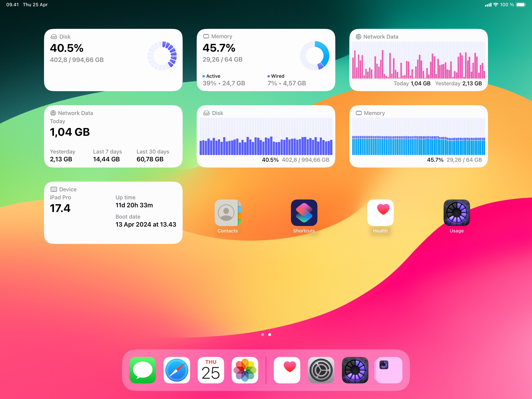Tap the 40.5% disk usage value
Screen dimensions: 532x399
click(x=67, y=48)
